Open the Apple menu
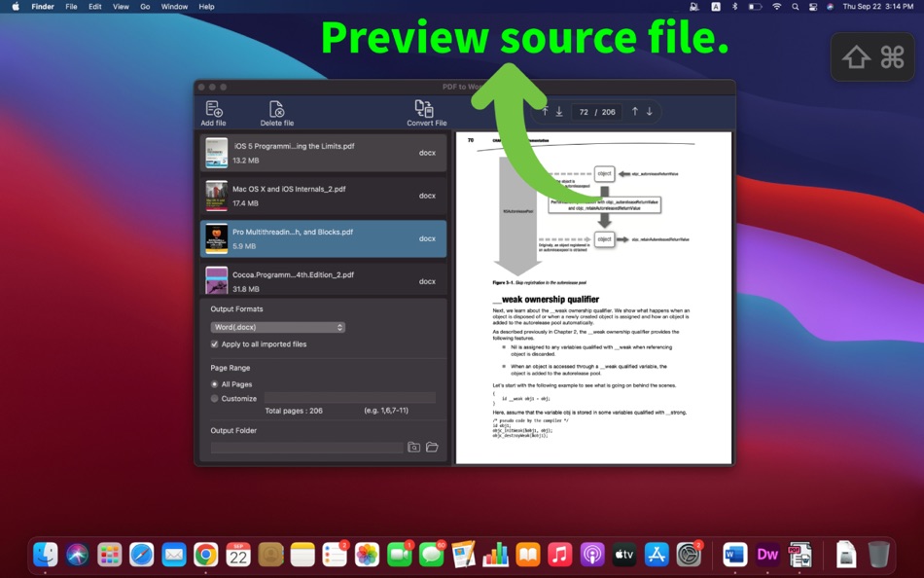Image resolution: width=924 pixels, height=578 pixels. click(16, 7)
